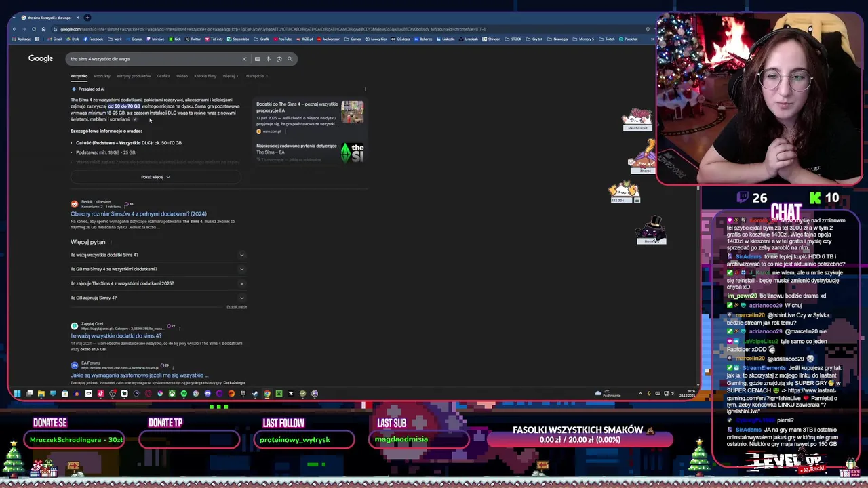
Task: Click 'Więcej pytań' options dots
Action: (111, 242)
